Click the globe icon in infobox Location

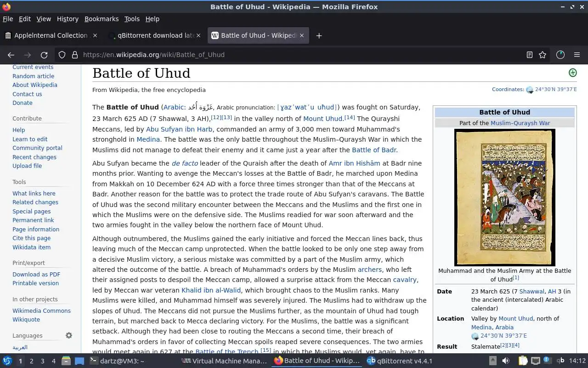475,336
